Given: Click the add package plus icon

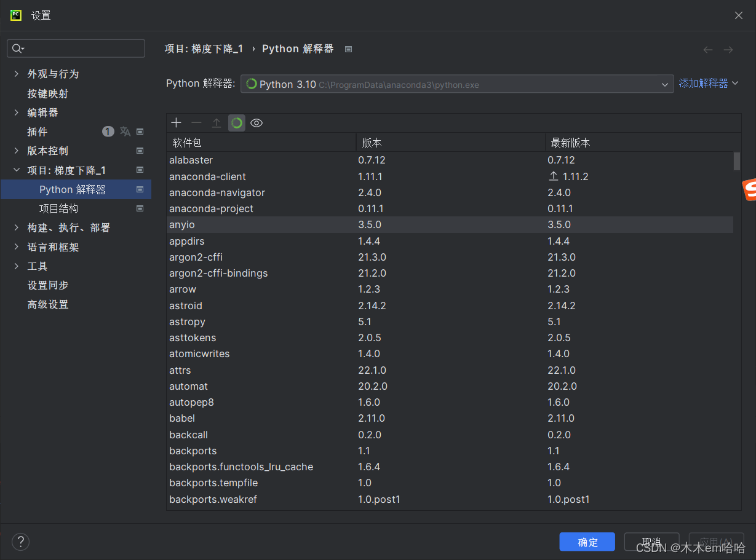Looking at the screenshot, I should 177,123.
